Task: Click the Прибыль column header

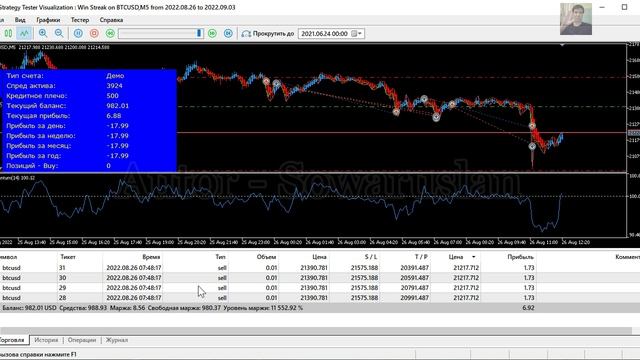Action: click(x=520, y=257)
